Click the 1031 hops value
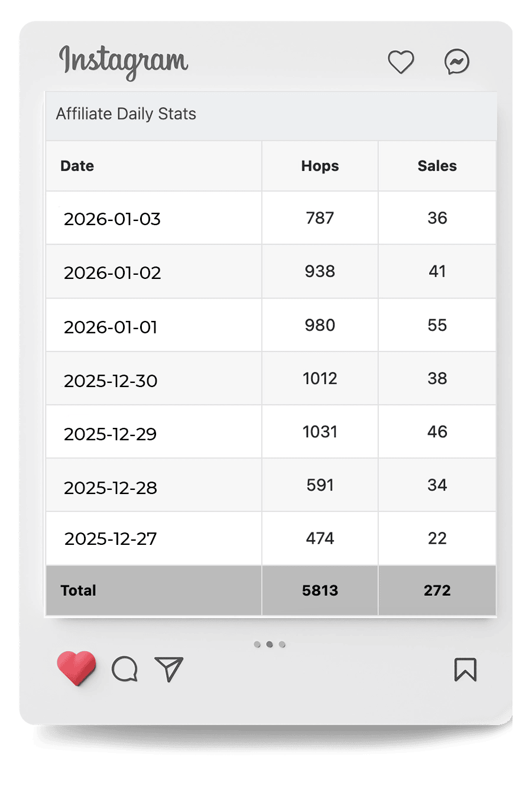Viewport: 532px width, 786px height. coord(320,432)
